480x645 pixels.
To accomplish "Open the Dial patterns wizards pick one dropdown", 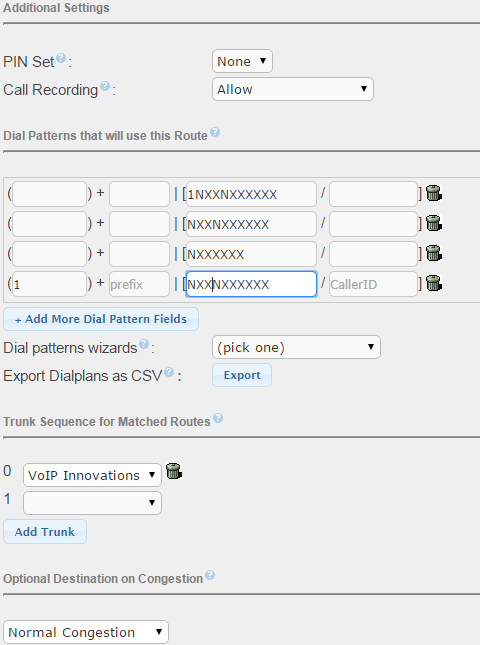I will click(x=296, y=347).
